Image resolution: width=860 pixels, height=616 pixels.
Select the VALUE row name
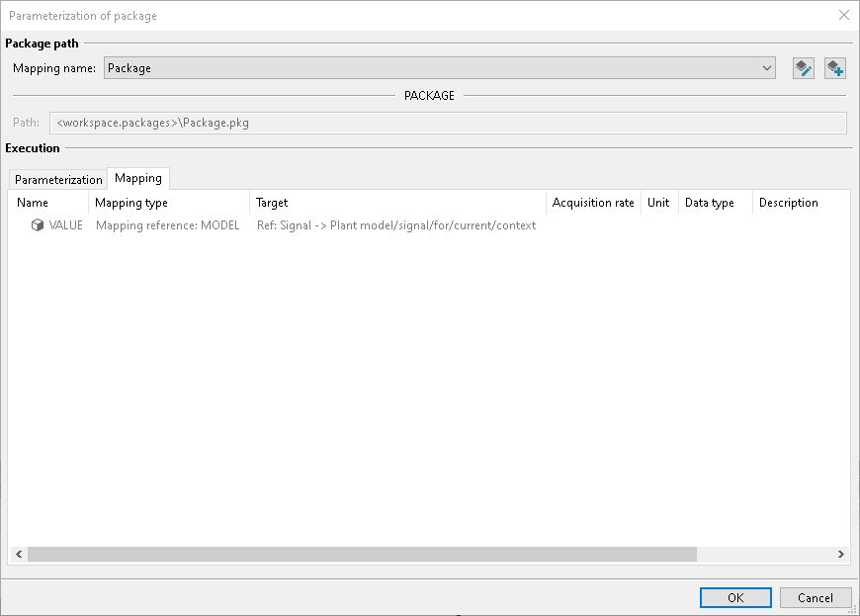coord(66,225)
